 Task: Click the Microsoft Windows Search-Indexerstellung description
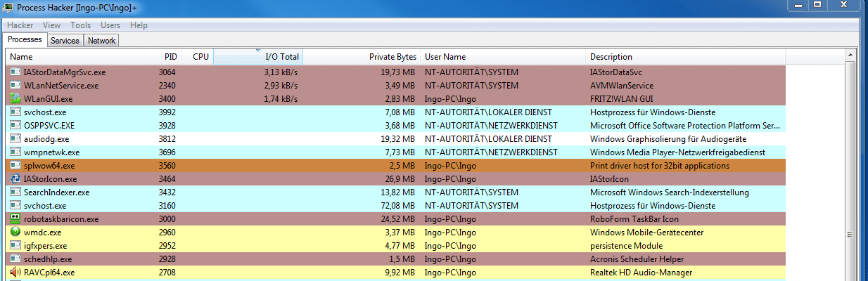point(669,192)
